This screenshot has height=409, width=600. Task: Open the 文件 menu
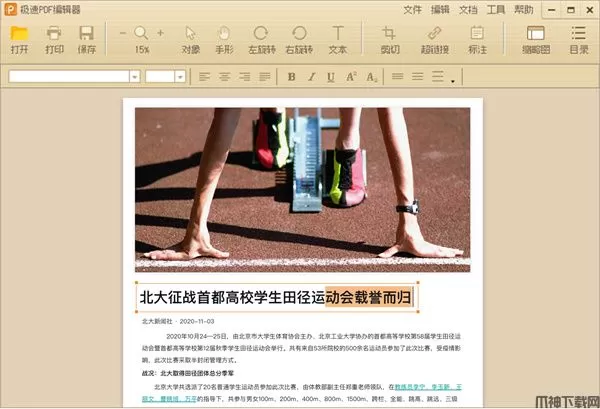tap(412, 10)
